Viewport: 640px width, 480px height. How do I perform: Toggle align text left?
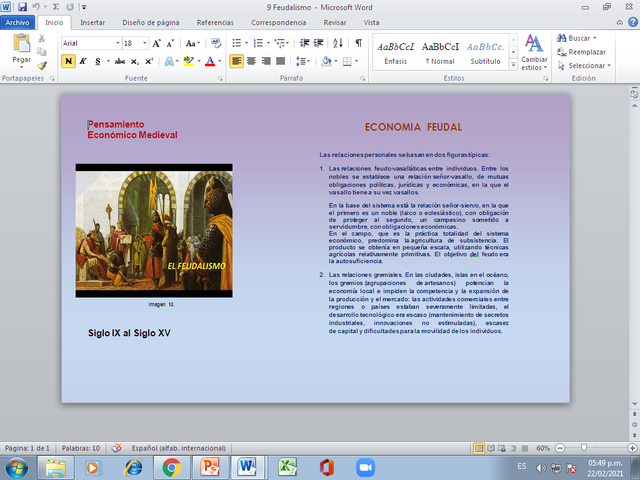(236, 61)
